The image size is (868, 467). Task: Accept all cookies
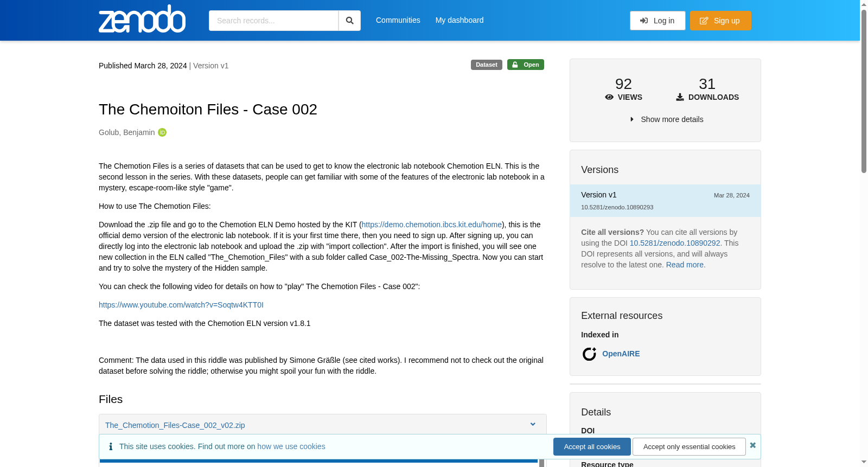592,447
